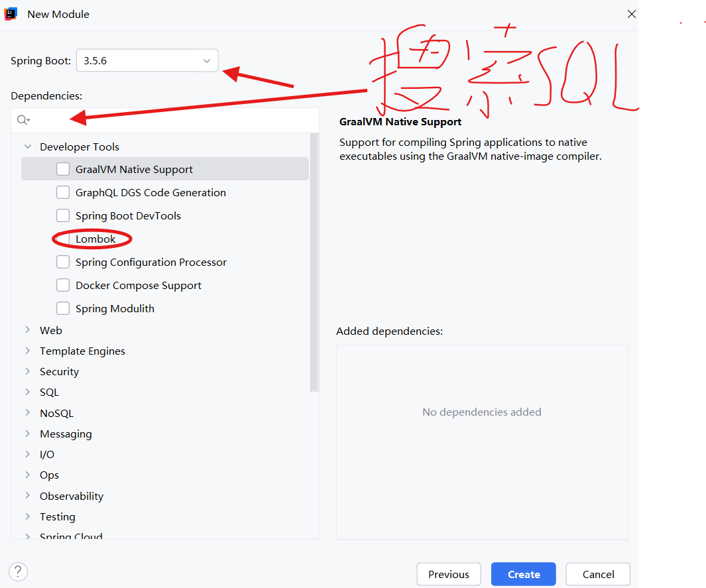This screenshot has height=588, width=706.
Task: Enable Docker Compose Support checkbox
Action: 63,286
